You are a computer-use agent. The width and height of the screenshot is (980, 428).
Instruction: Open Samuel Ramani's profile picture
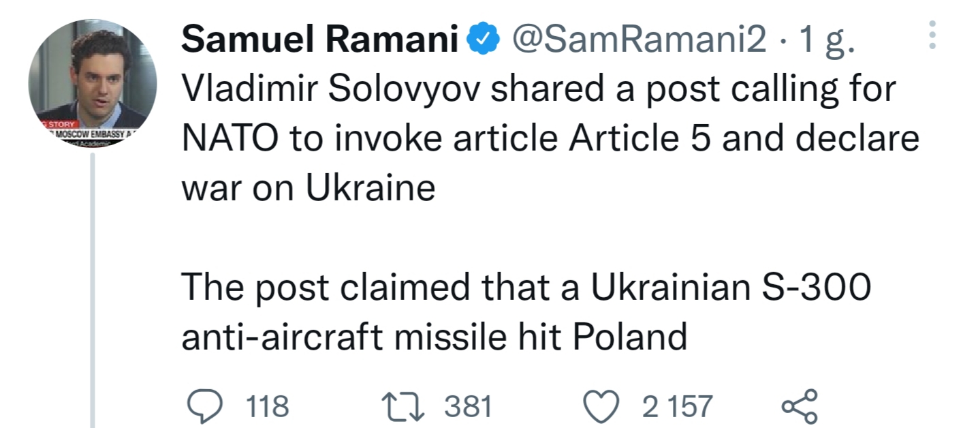pyautogui.click(x=92, y=85)
